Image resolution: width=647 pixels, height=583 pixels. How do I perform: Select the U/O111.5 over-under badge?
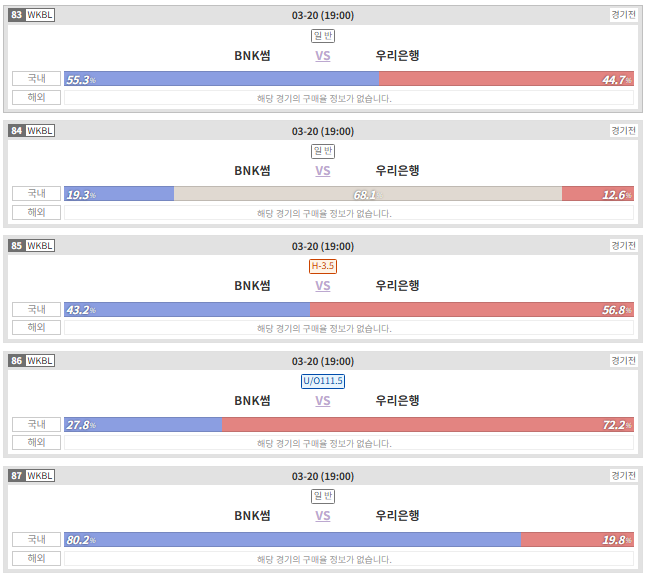coord(323,381)
